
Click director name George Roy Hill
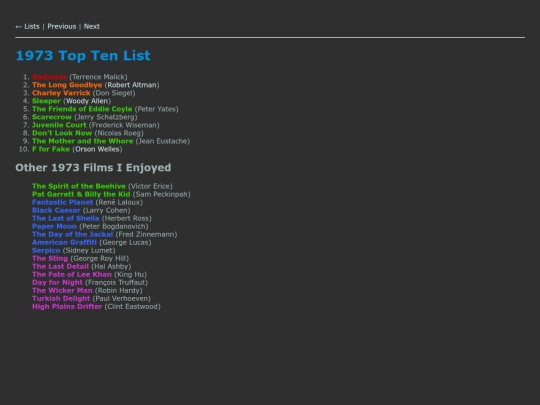(100, 259)
